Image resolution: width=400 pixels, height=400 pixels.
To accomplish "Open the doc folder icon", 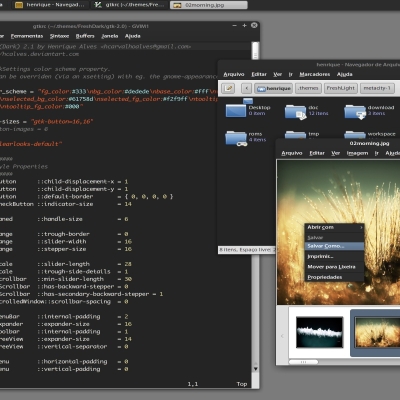I will click(x=295, y=112).
